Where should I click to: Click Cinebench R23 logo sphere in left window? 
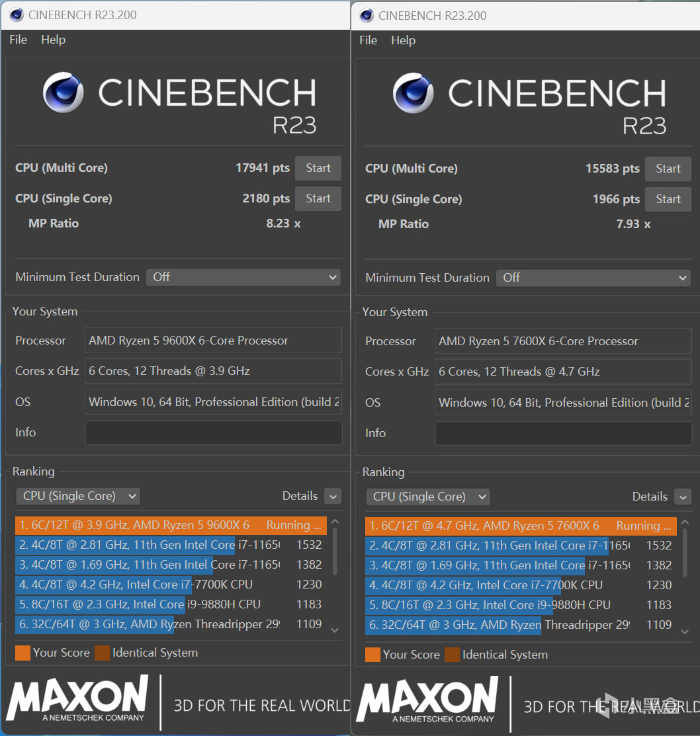64,93
